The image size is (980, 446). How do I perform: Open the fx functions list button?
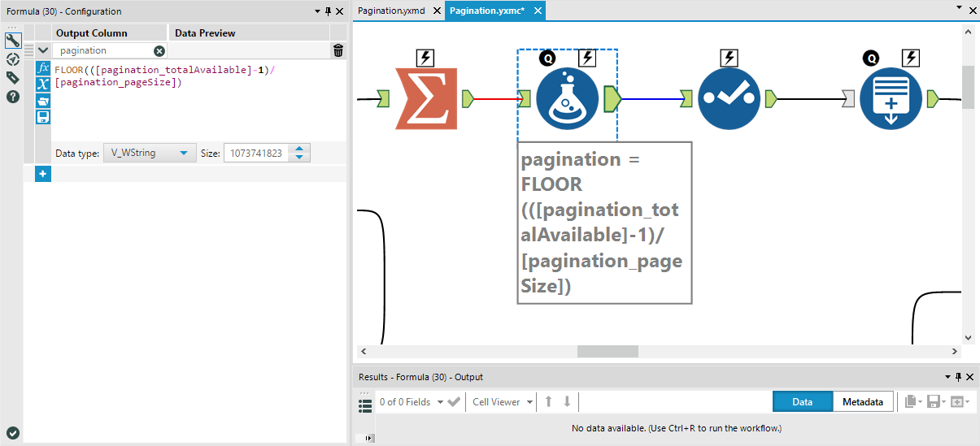tap(44, 69)
